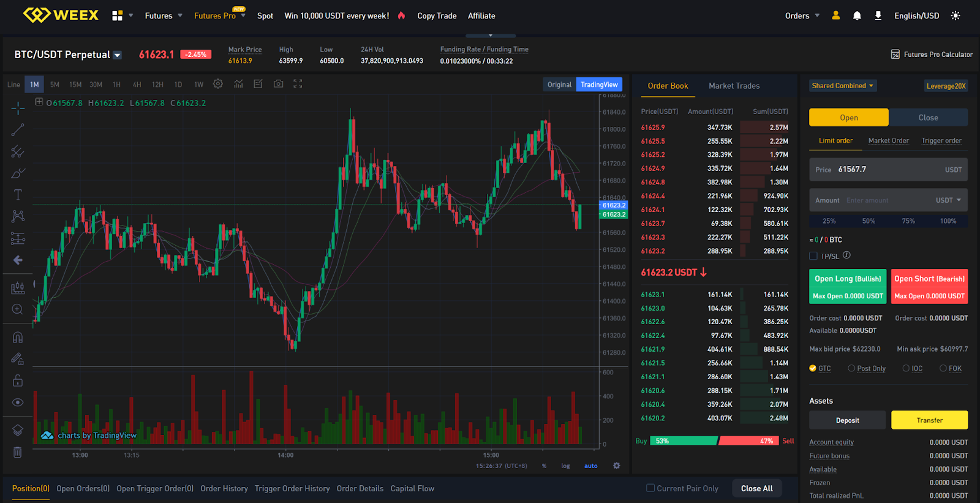Toggle fullscreen chart mode

[x=298, y=84]
